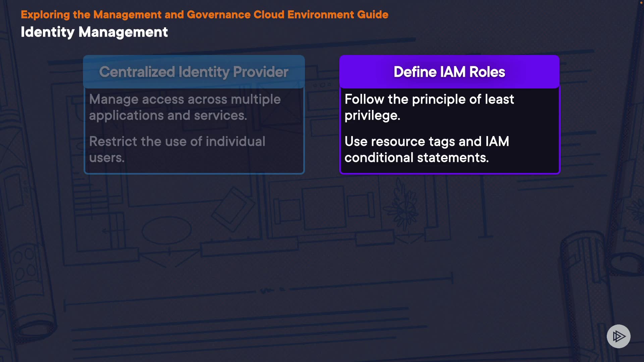Click the purple bottom border of IAM card
Viewport: 644px width, 362px height.
[449, 173]
